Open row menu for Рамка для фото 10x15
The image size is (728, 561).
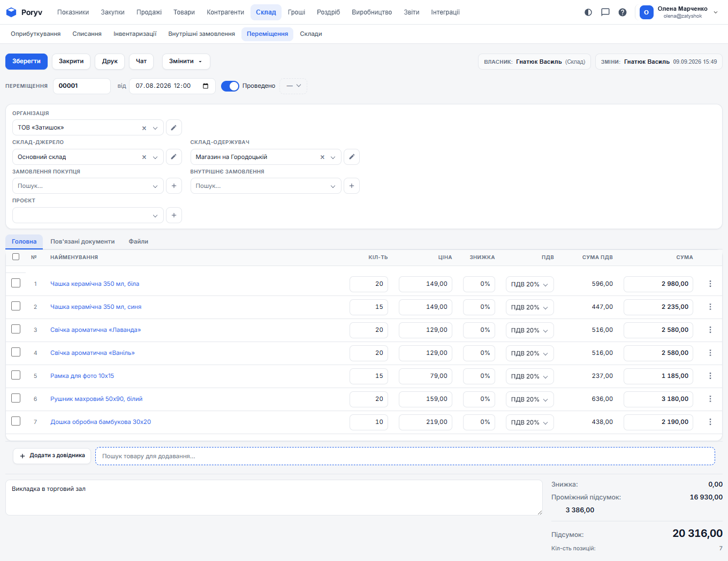tap(710, 376)
